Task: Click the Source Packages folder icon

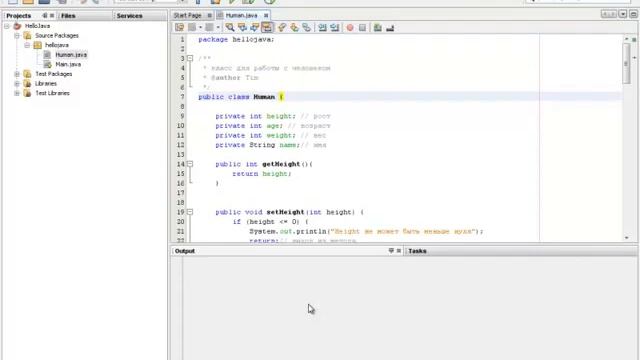Action: point(27,36)
